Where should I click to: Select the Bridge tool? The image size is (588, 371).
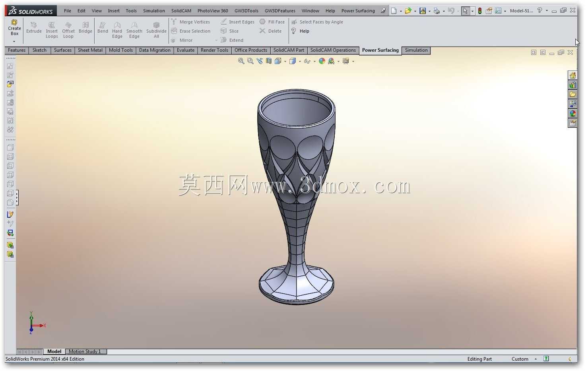click(85, 27)
